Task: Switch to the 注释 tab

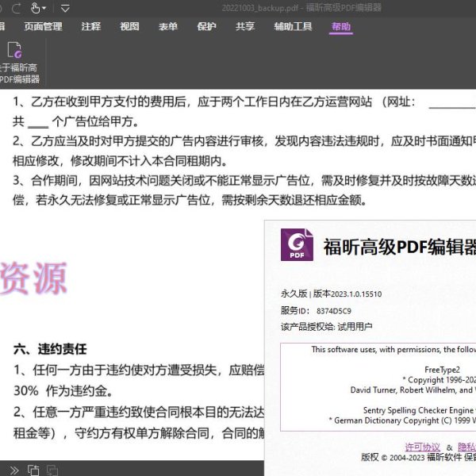Action: (x=91, y=26)
